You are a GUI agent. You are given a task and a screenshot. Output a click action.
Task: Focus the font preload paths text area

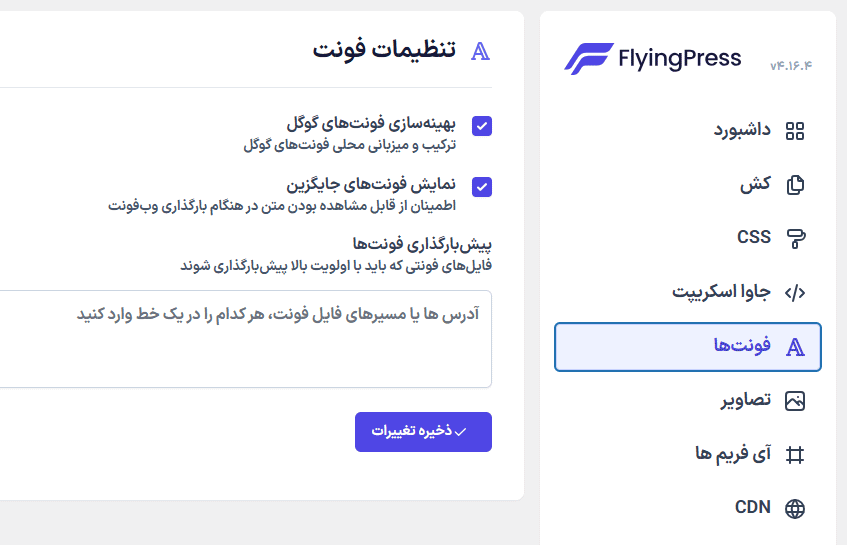245,339
